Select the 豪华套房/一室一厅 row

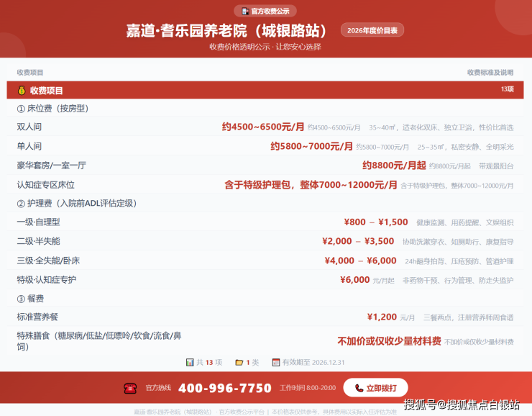[265, 166]
